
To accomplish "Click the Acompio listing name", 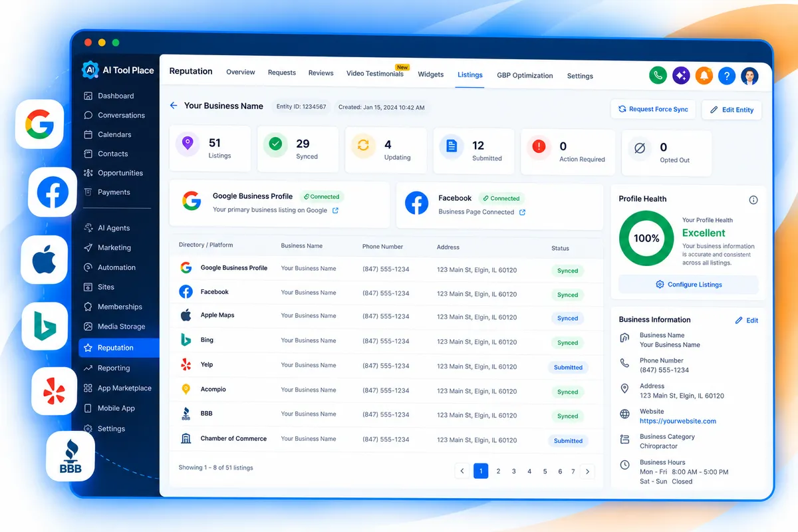I will (213, 389).
